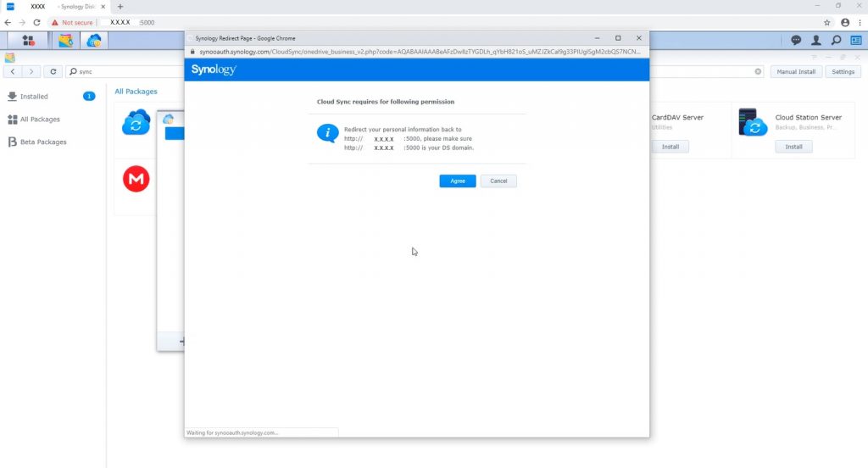Open the DSM search magnifier icon
The image size is (868, 468).
point(836,41)
